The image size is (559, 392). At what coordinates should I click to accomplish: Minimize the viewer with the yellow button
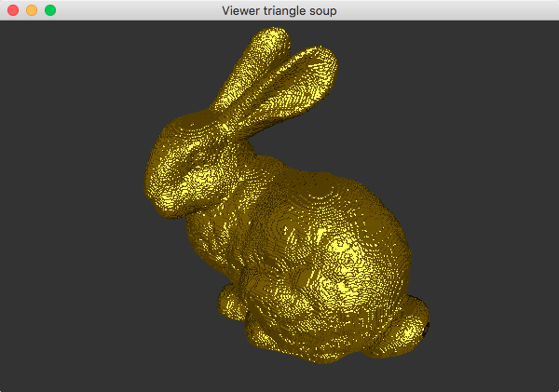tap(32, 10)
